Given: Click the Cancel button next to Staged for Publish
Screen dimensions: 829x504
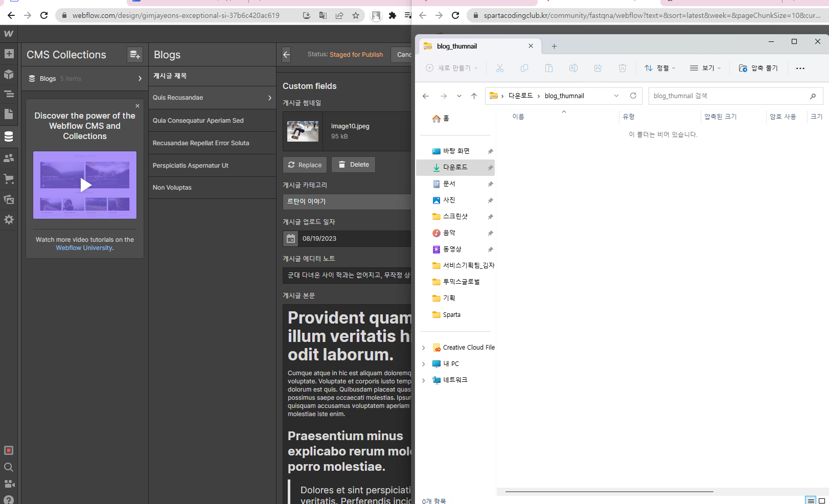Looking at the screenshot, I should pos(402,54).
